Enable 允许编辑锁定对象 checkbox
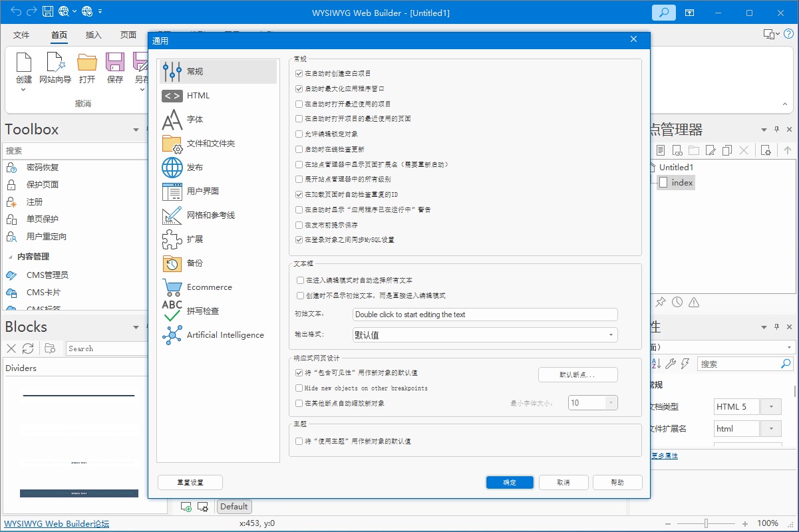The width and height of the screenshot is (799, 532). [x=299, y=134]
